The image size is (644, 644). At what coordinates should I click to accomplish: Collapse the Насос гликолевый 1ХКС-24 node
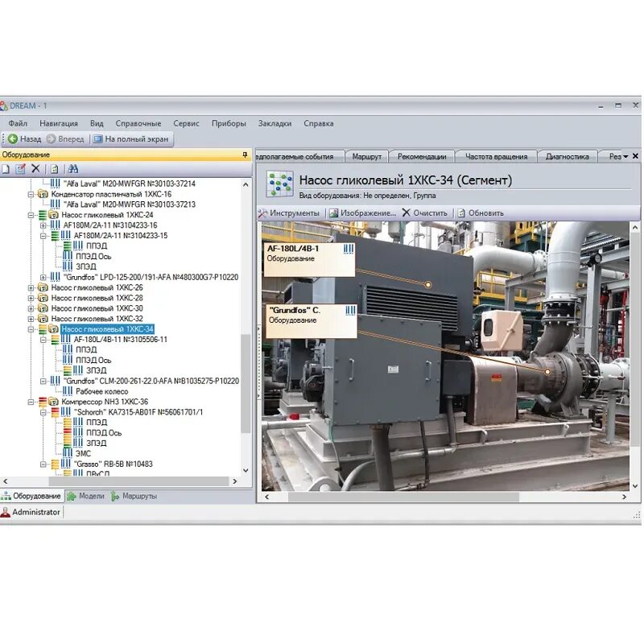(31, 215)
